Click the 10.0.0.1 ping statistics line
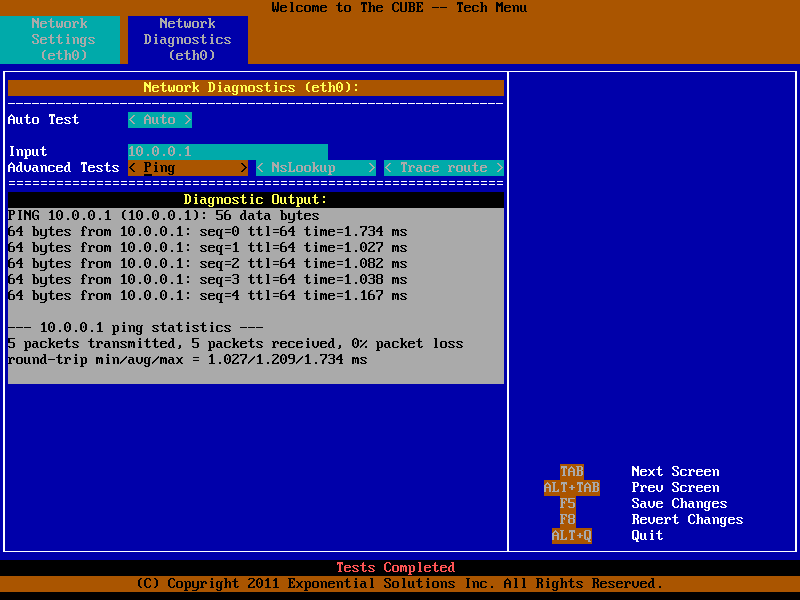 pyautogui.click(x=136, y=328)
